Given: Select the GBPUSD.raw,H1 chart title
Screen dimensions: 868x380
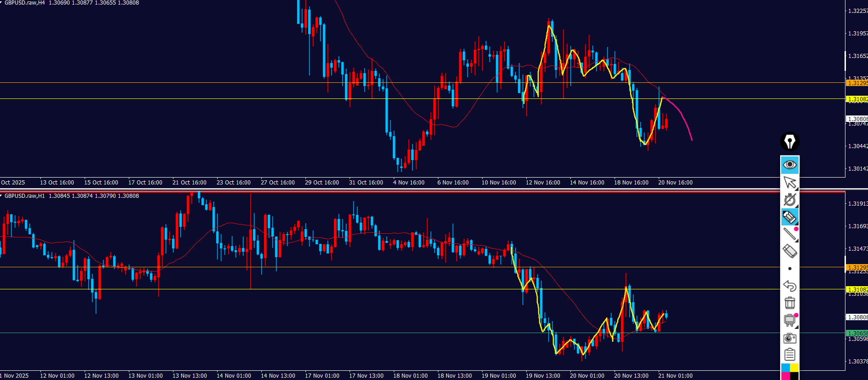Looking at the screenshot, I should pyautogui.click(x=25, y=196).
